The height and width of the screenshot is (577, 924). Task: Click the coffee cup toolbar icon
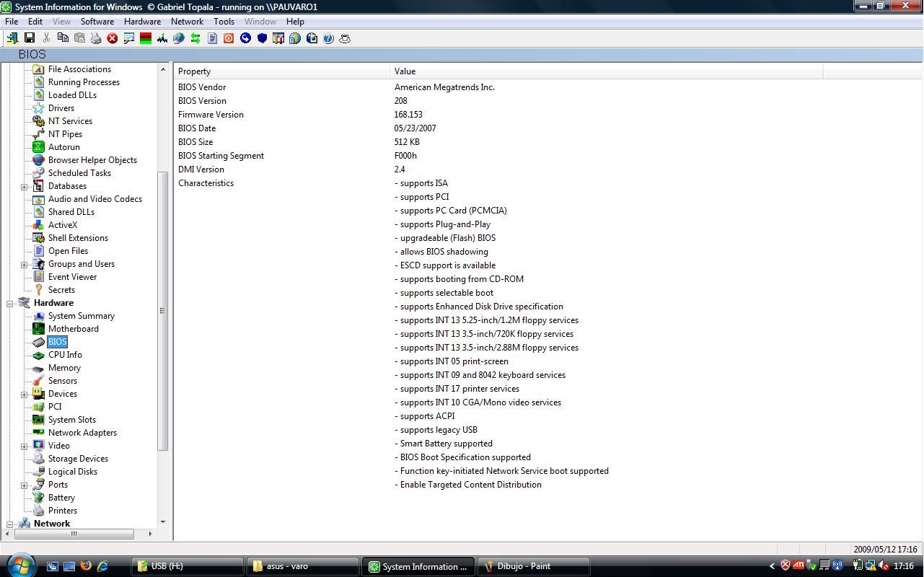click(345, 38)
